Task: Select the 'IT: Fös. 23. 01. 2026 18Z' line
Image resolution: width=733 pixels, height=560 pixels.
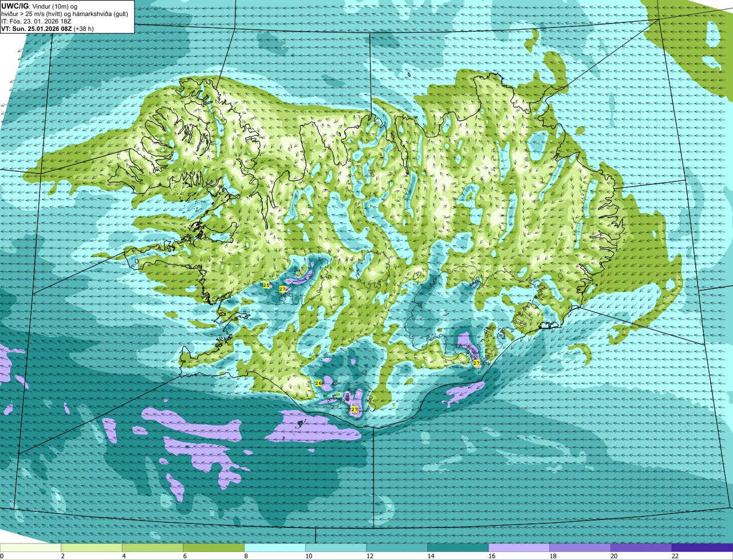Action: click(36, 21)
